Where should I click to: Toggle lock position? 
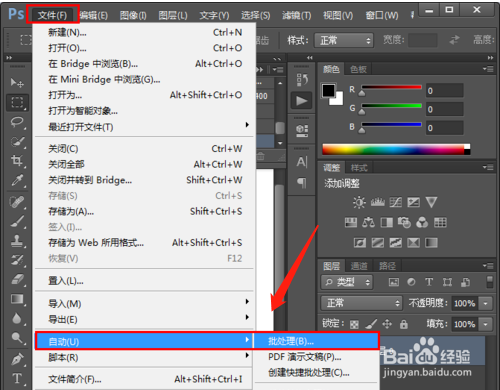[387, 324]
